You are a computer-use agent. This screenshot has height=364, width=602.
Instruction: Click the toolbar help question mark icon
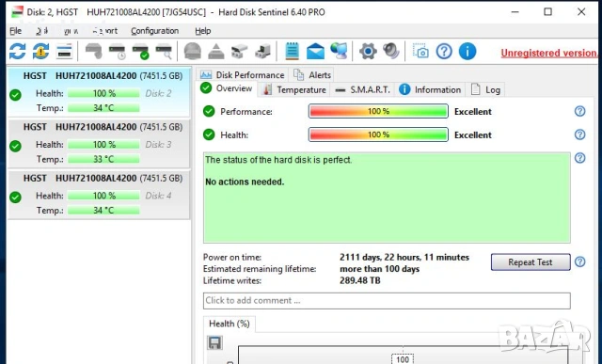pos(444,51)
